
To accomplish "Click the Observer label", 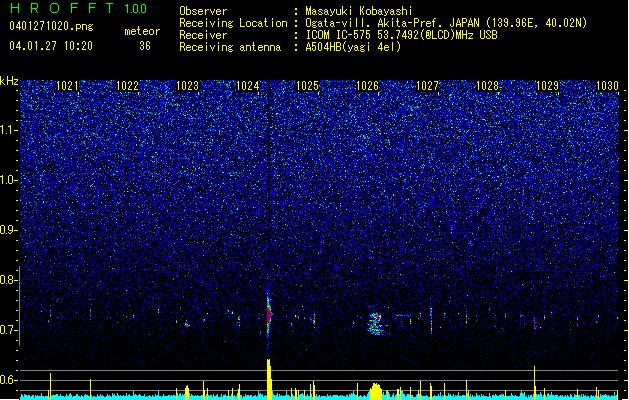I will coord(203,11).
